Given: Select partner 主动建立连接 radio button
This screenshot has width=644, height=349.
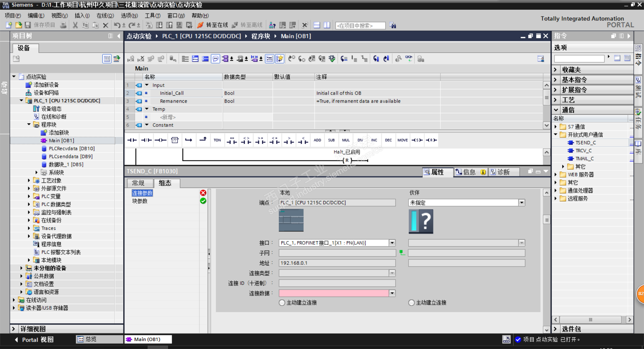Looking at the screenshot, I should tap(412, 303).
